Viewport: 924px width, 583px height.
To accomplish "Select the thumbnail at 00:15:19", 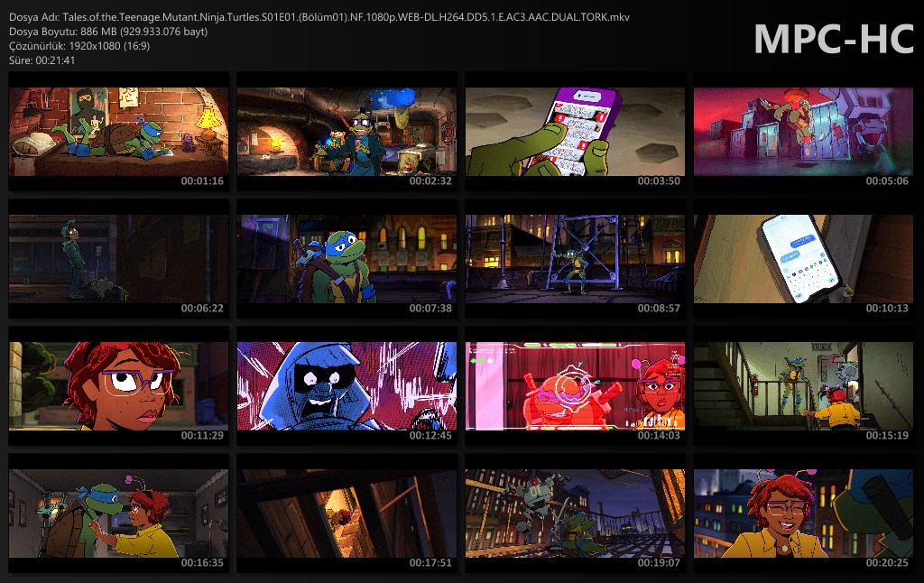I will (x=803, y=386).
